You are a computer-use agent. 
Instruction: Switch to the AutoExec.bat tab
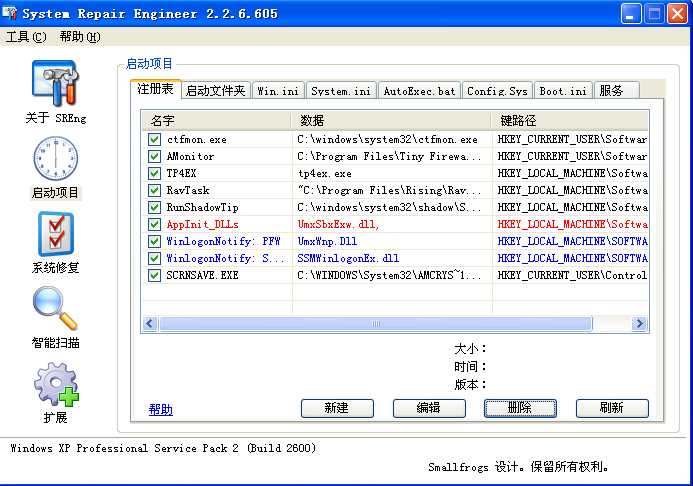(419, 91)
